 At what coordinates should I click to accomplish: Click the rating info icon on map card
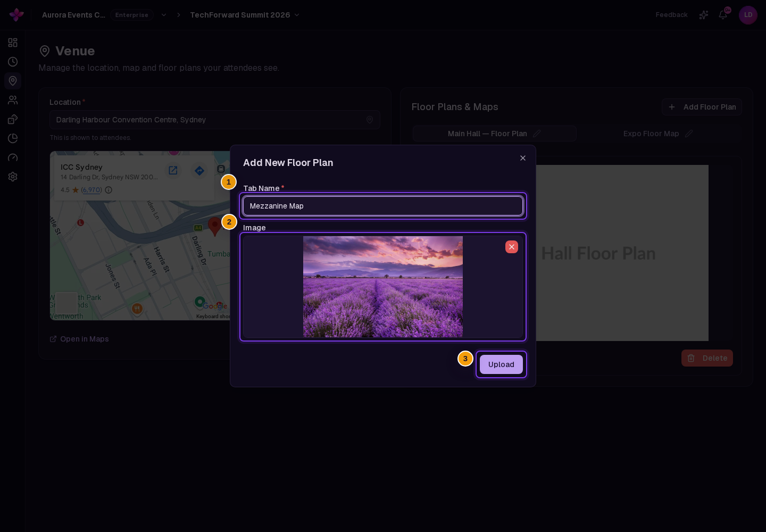click(109, 190)
